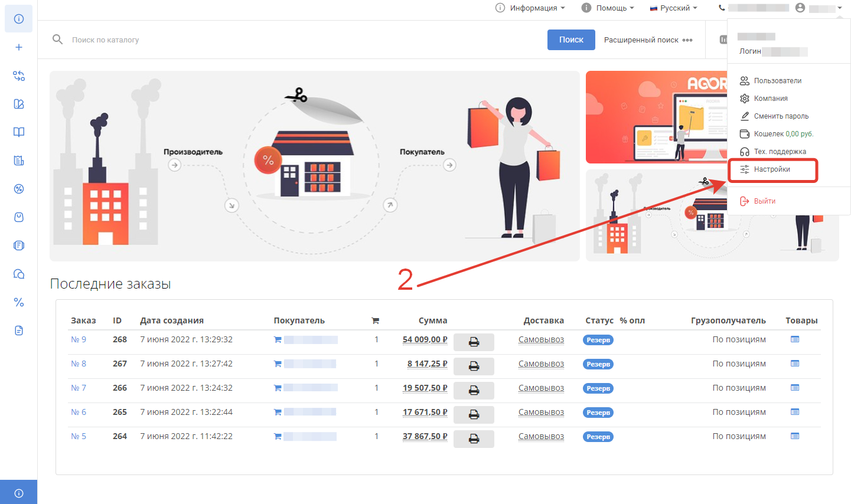This screenshot has height=504, width=851.
Task: Click print icon for order № 9
Action: coord(474,342)
